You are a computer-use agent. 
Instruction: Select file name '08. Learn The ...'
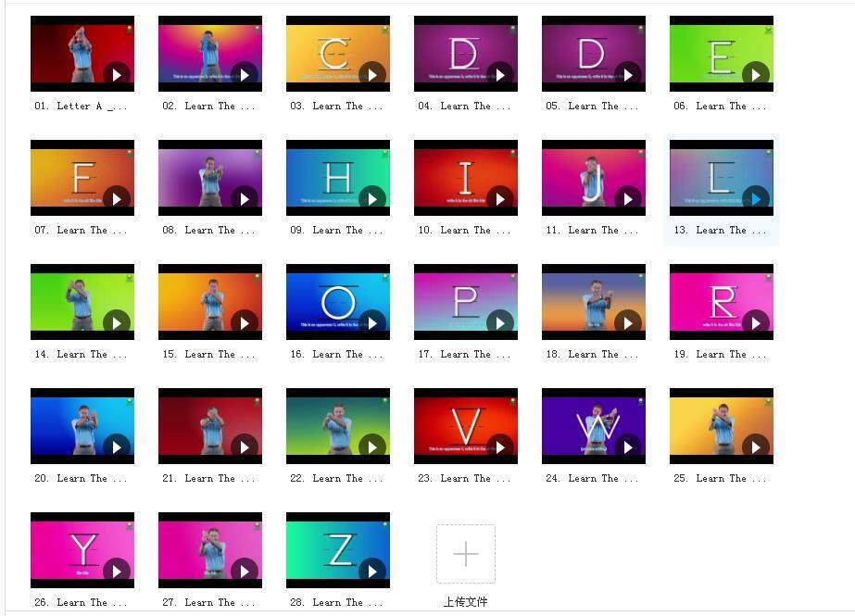[208, 230]
